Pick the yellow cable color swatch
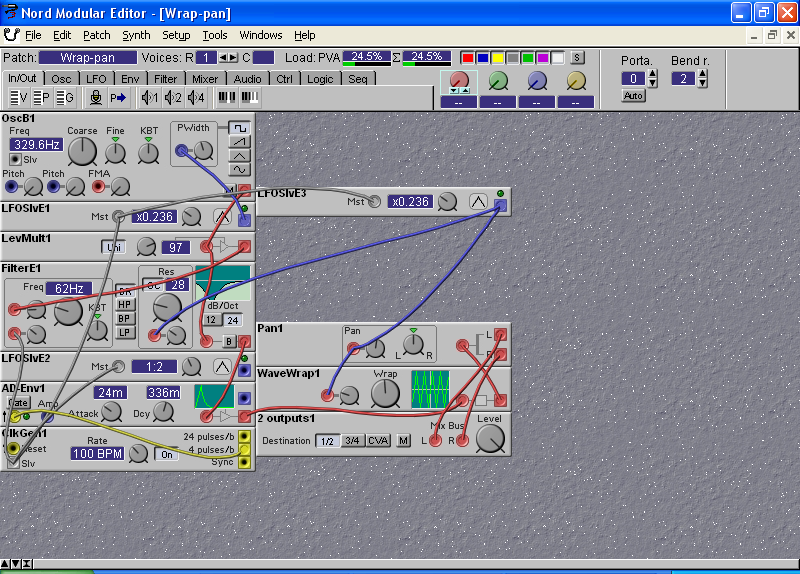The height and width of the screenshot is (574, 800). coord(497,58)
